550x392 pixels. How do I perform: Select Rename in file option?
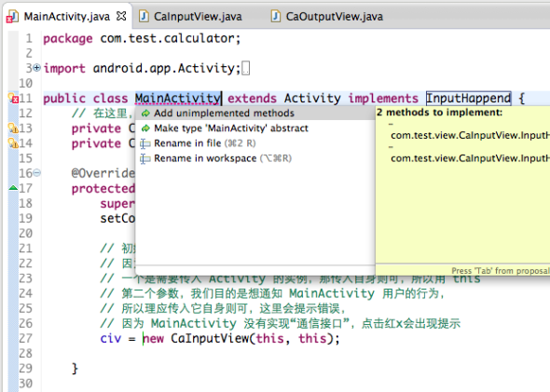[x=255, y=143]
